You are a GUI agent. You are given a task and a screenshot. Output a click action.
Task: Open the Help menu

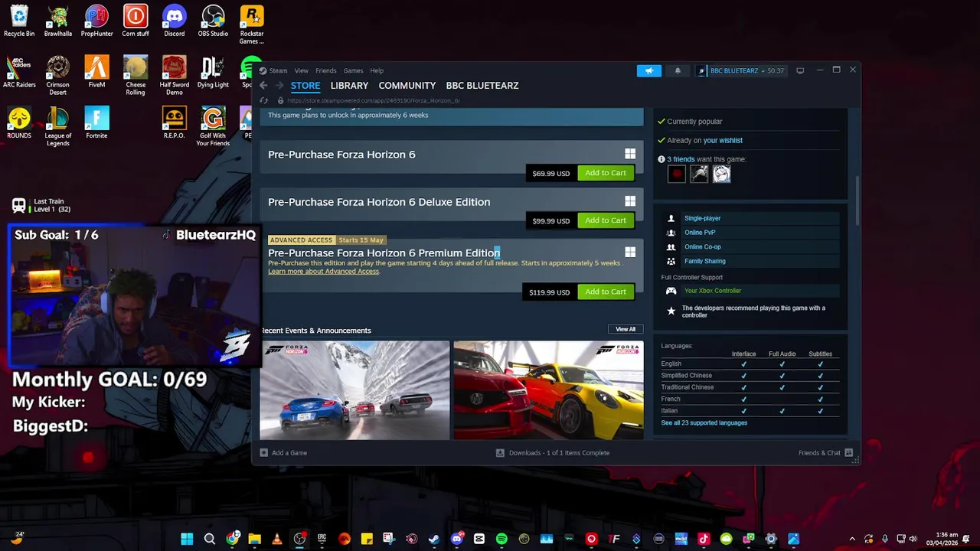pyautogui.click(x=377, y=70)
